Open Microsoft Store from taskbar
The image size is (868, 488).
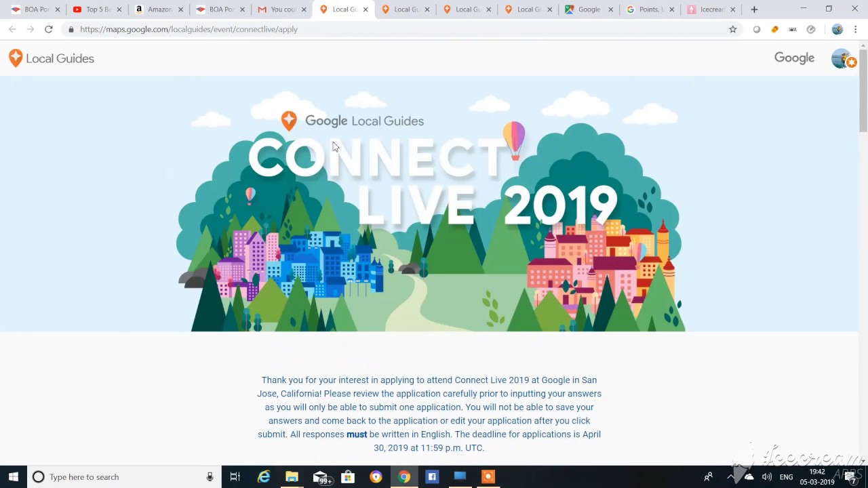348,476
